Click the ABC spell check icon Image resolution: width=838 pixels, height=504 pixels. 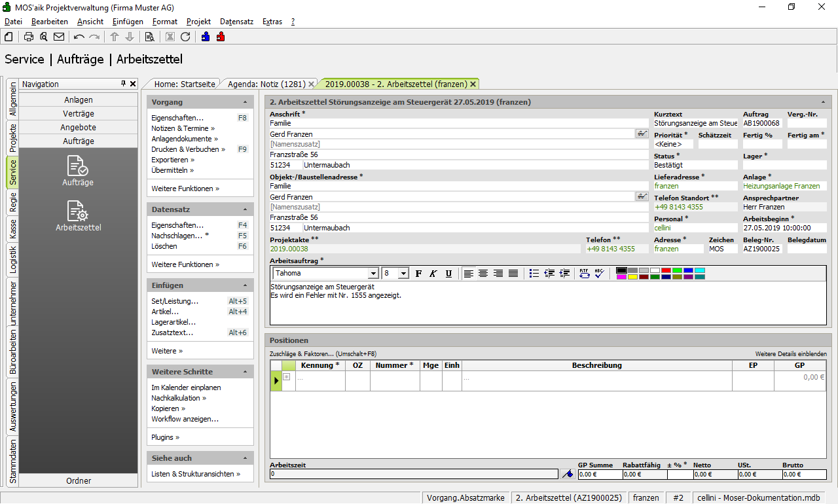tap(598, 274)
